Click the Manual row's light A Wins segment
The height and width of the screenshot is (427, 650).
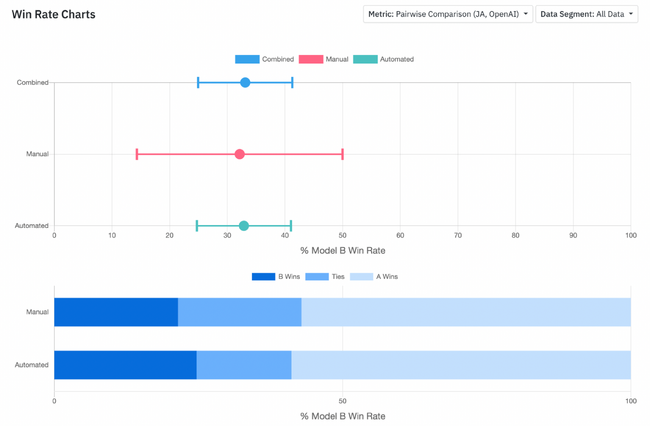466,312
